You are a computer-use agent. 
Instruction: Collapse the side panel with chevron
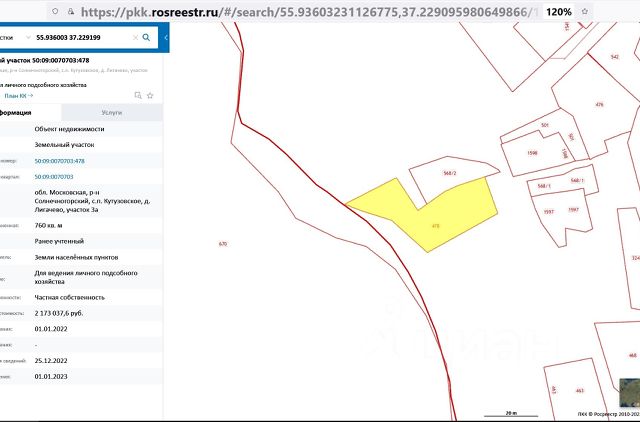pos(166,38)
